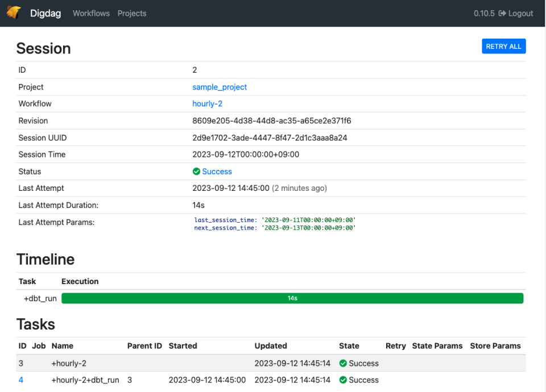546x392 pixels.
Task: Select the +hourly-2 task row
Action: click(171, 363)
